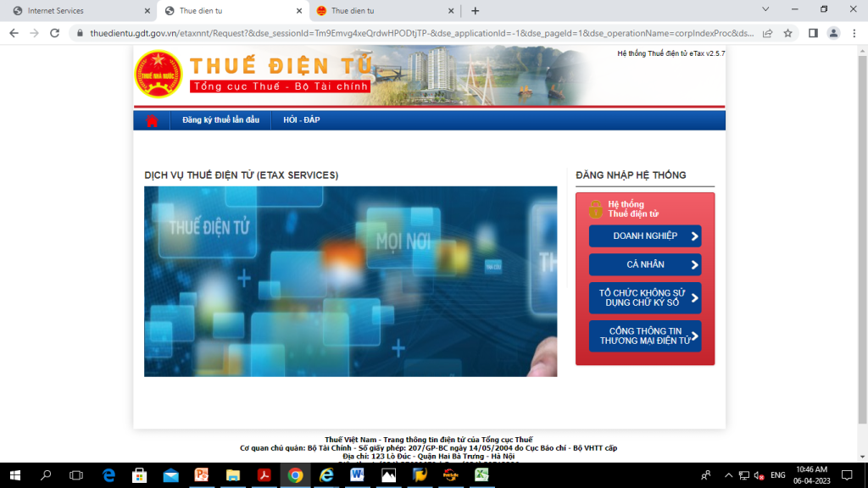Image resolution: width=868 pixels, height=488 pixels.
Task: Click the red home icon in navigation bar
Action: [152, 120]
